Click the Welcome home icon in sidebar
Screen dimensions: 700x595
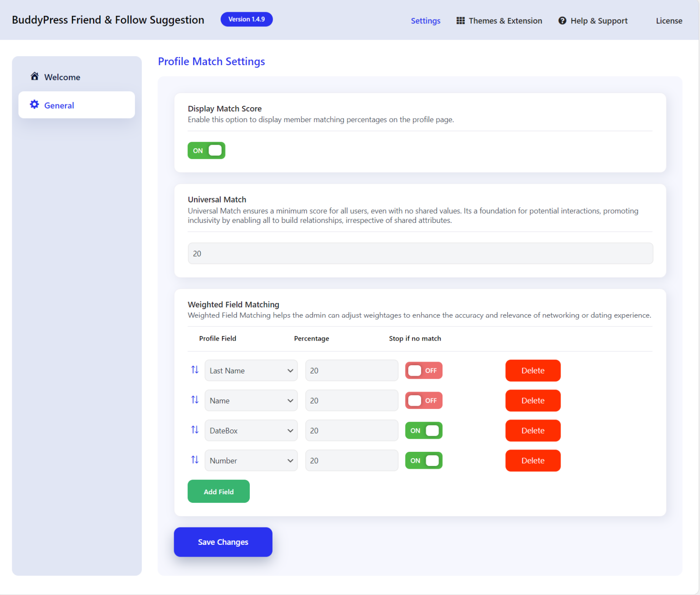[35, 76]
